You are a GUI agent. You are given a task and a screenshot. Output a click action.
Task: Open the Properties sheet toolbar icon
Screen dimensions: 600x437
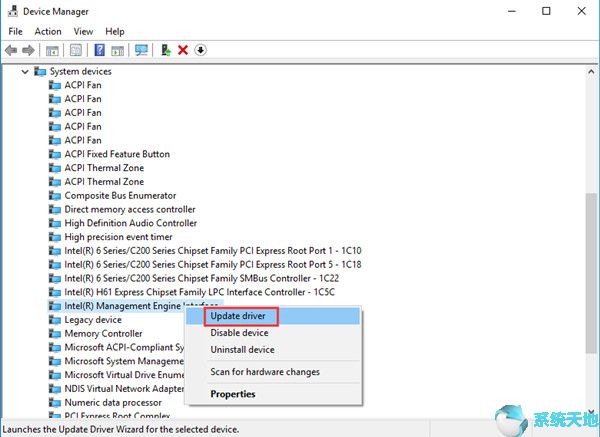[76, 50]
